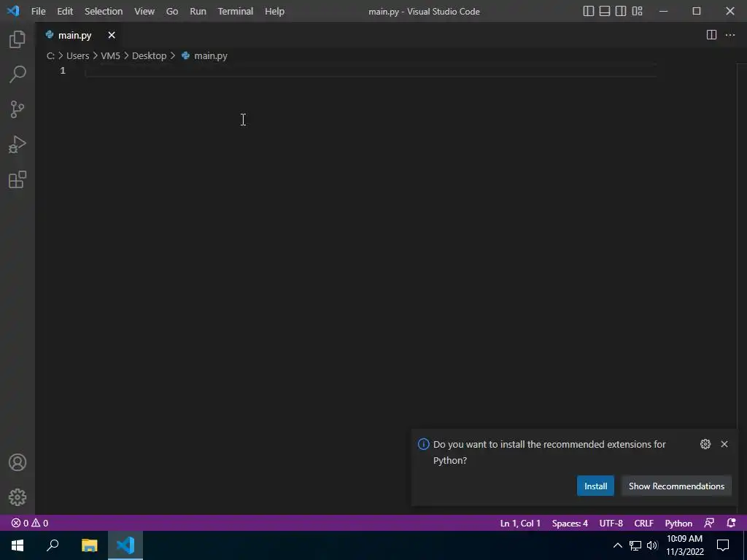Open the errors and warnings status indicator
The width and height of the screenshot is (747, 560).
click(x=30, y=523)
